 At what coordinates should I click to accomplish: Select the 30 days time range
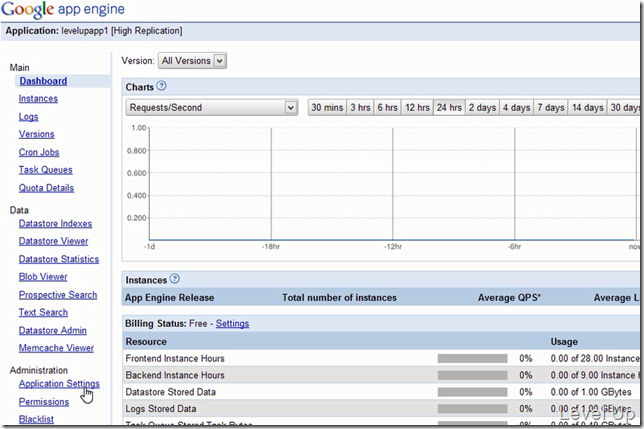tap(624, 108)
